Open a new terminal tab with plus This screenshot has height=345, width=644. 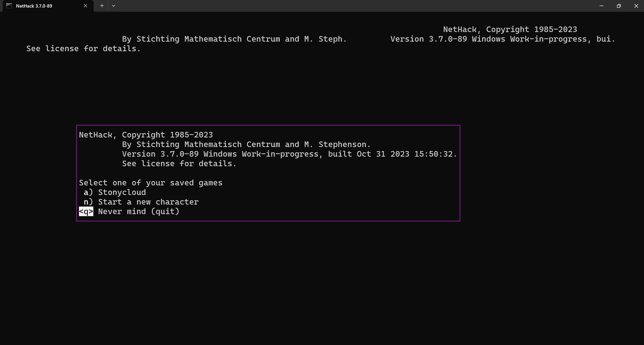click(102, 6)
